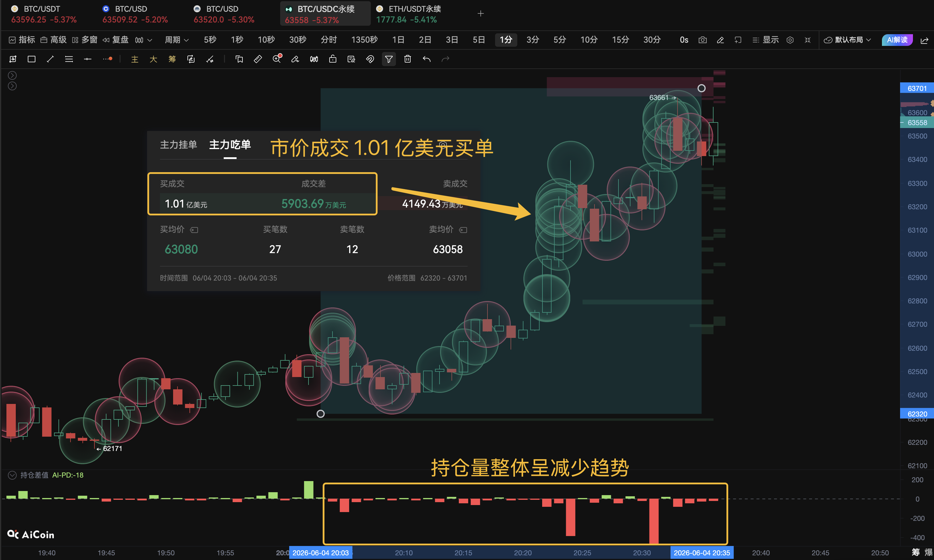Open the 指标 indicators menu
Viewport: 934px width, 560px height.
pyautogui.click(x=22, y=40)
